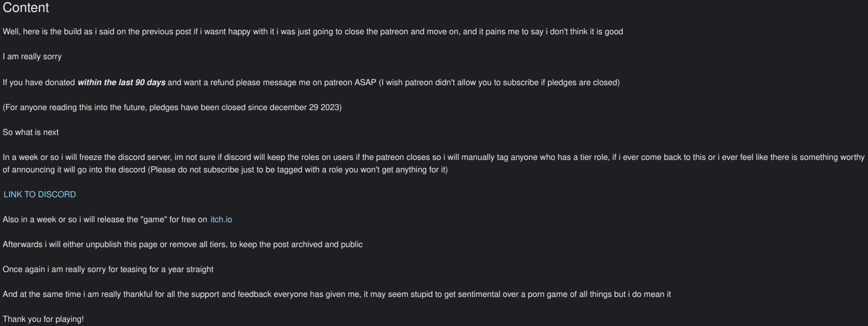Image resolution: width=868 pixels, height=326 pixels.
Task: Click the 'I am really sorry' line
Action: point(32,56)
